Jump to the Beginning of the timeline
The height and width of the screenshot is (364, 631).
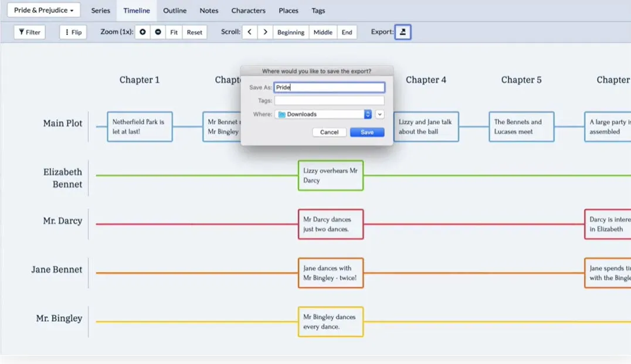click(290, 32)
